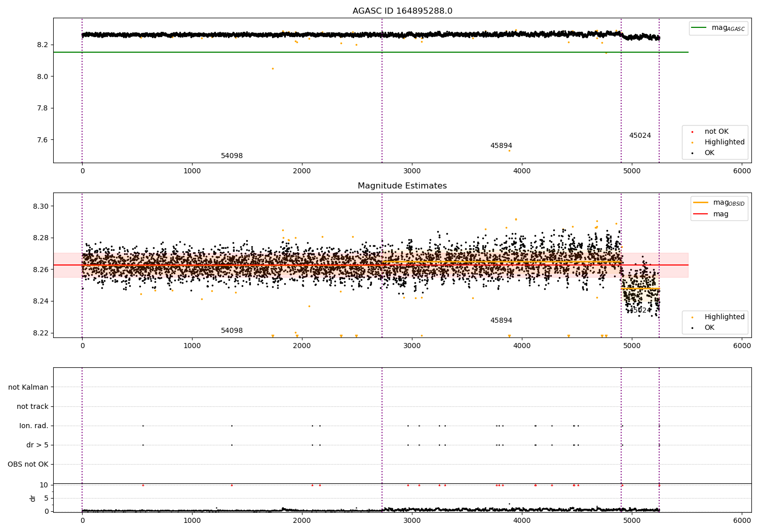The height and width of the screenshot is (532, 760).
Task: Click the green mag AGASC legend line sample
Action: (700, 28)
